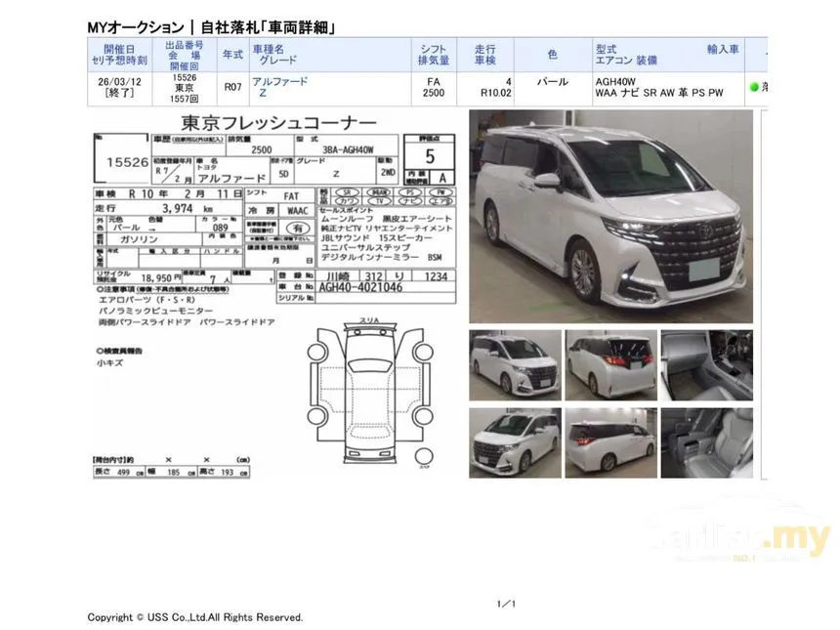Click the 走行 車検 column header
Screen dimensions: 840x630
[x=484, y=55]
